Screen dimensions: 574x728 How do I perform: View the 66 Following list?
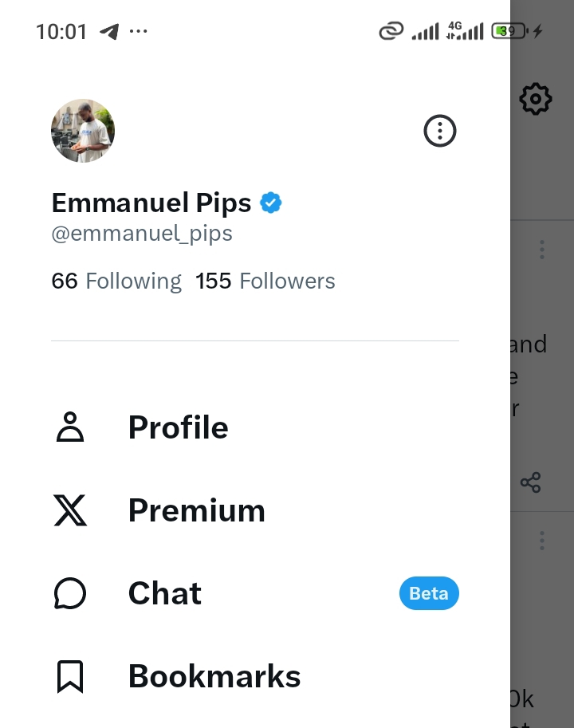(116, 281)
